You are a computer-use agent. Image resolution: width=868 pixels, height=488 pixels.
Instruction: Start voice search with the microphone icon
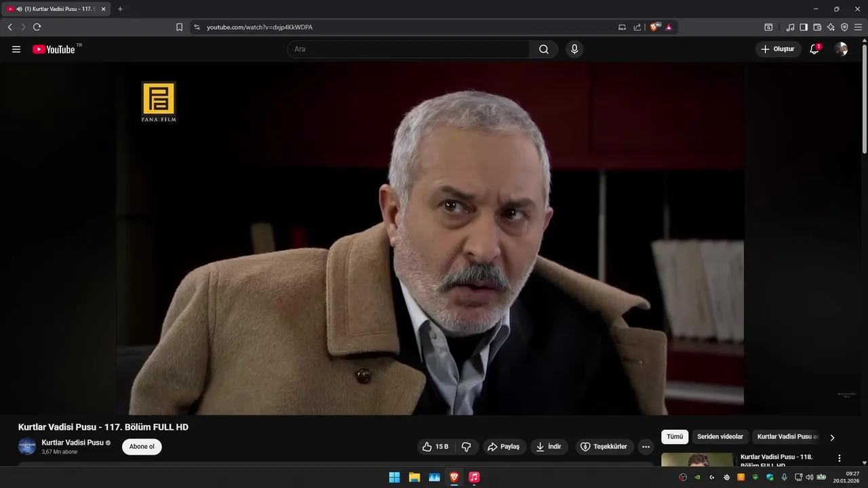[x=574, y=49]
